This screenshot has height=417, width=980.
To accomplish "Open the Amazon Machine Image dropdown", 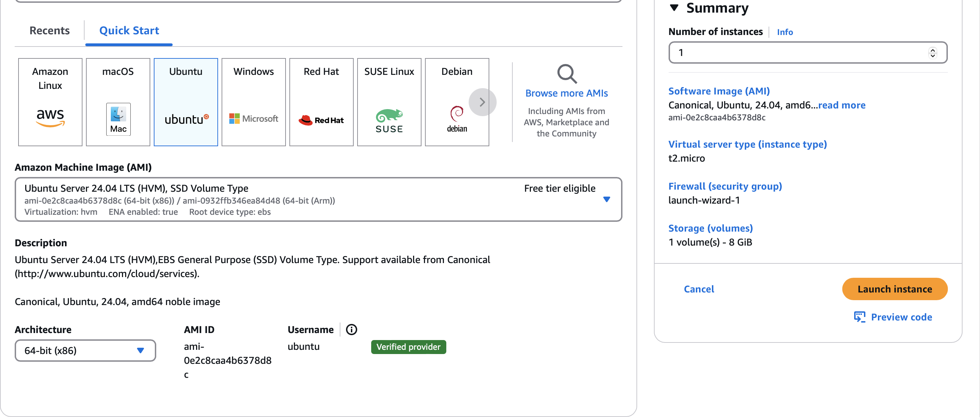I will (318, 199).
